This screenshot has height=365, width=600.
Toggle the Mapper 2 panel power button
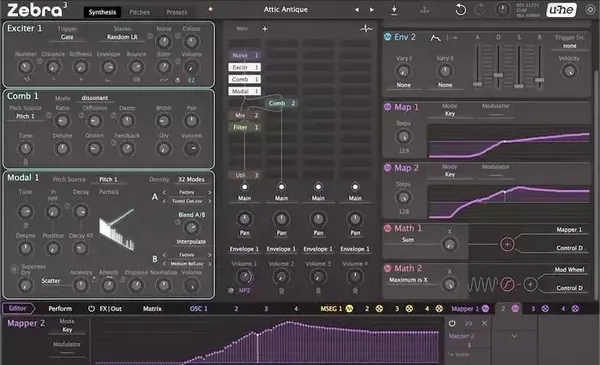(x=452, y=323)
